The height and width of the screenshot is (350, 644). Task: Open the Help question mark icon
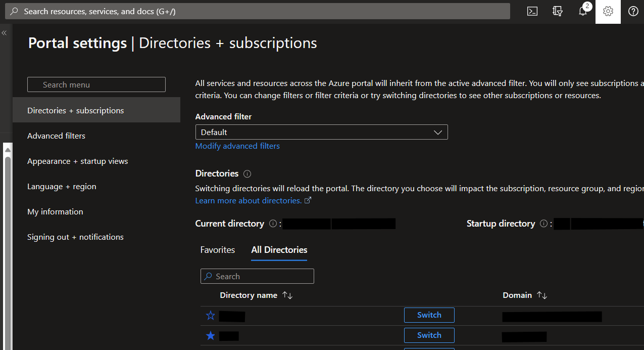point(633,11)
